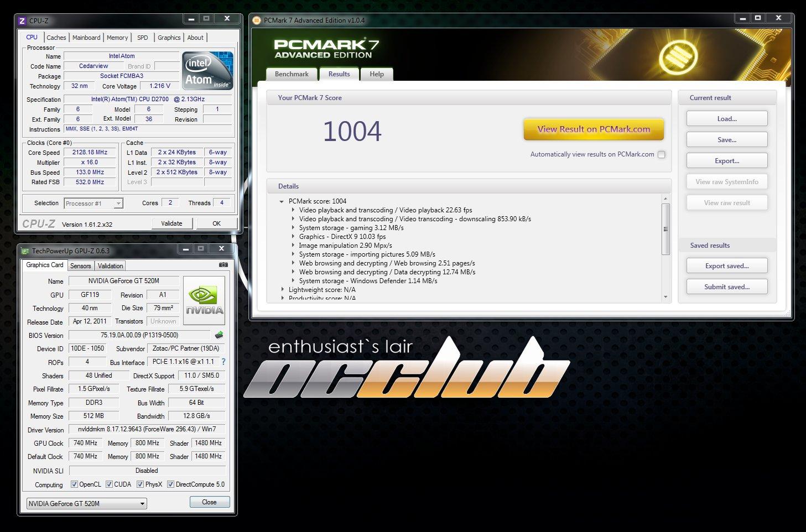
Task: Click the PCMark 7 title bar icon
Action: [257, 20]
